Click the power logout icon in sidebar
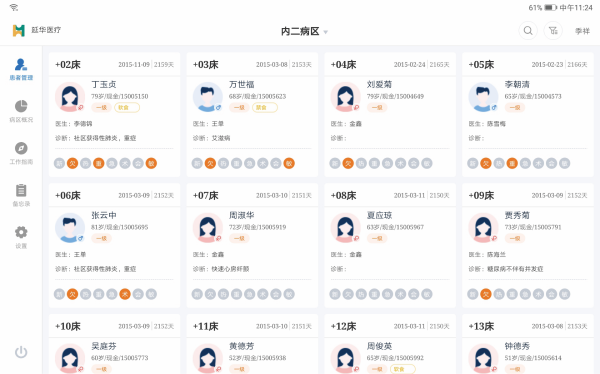600x374 pixels. pyautogui.click(x=21, y=352)
